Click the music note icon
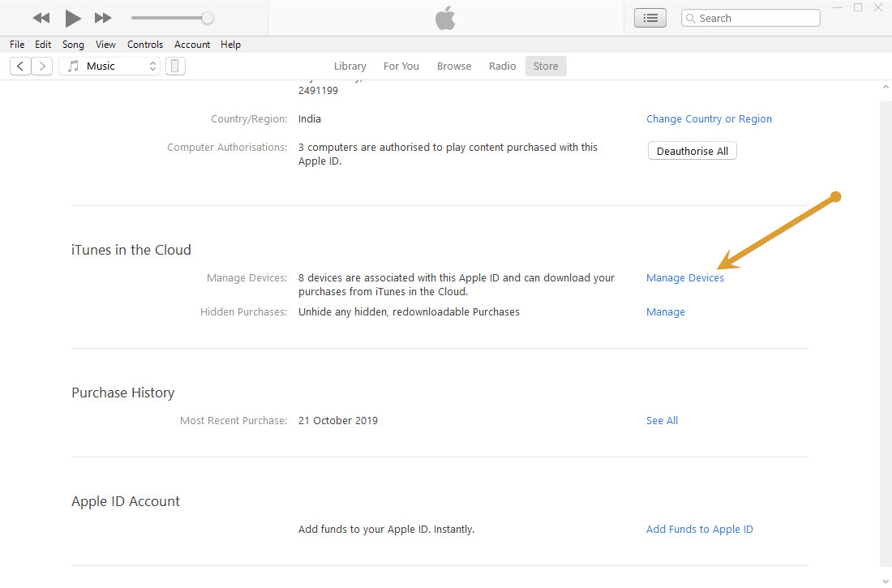892x588 pixels. pos(73,66)
